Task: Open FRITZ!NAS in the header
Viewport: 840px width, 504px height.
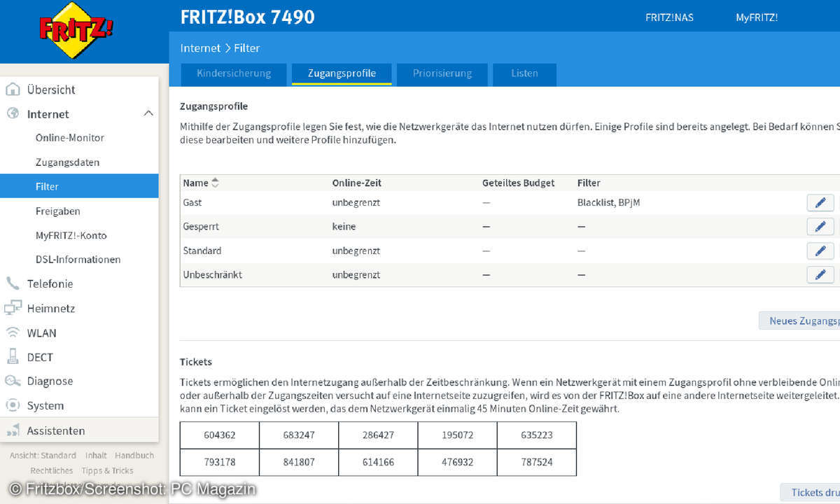Action: [x=669, y=17]
